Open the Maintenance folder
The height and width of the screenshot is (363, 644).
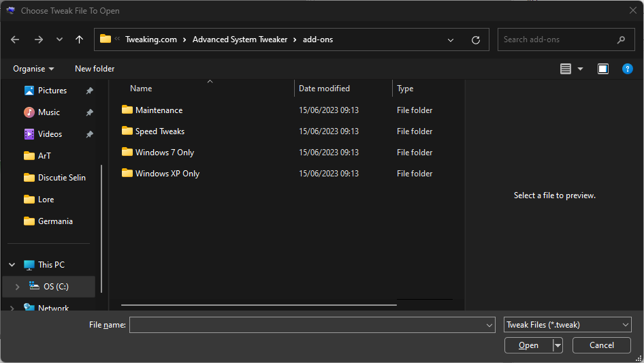point(159,110)
